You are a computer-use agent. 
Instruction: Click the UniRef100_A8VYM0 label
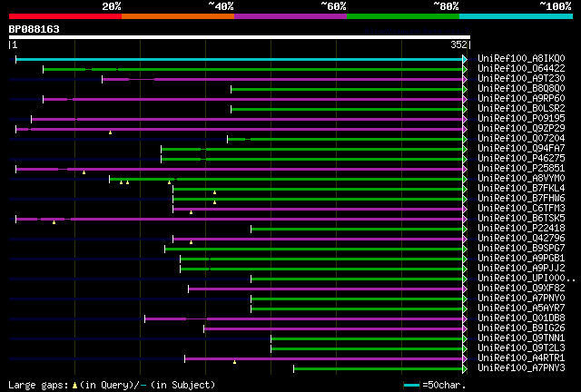(521, 179)
